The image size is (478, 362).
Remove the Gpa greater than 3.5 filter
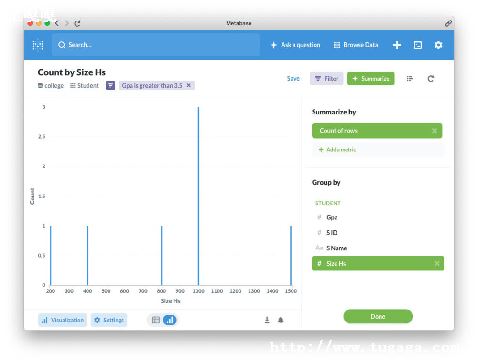[189, 85]
